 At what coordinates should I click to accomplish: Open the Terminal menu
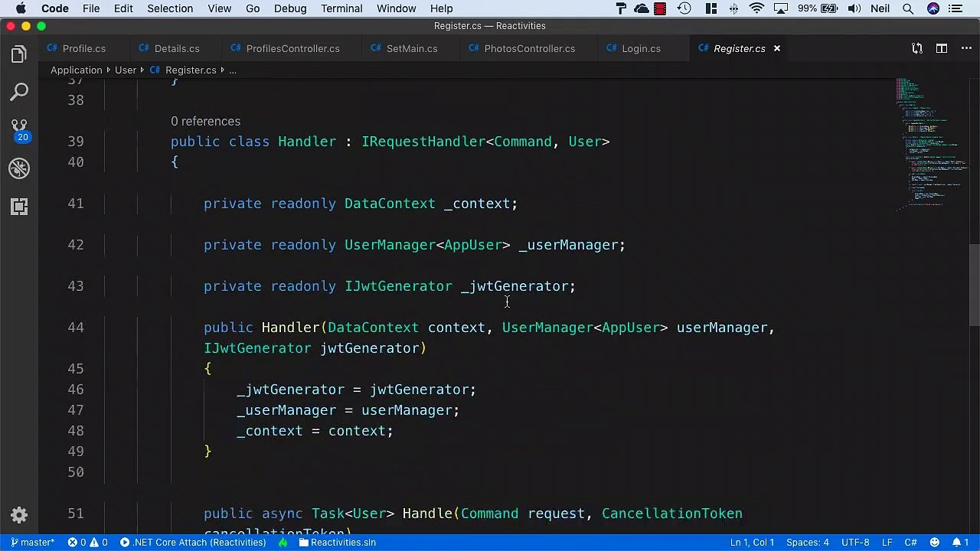click(341, 8)
